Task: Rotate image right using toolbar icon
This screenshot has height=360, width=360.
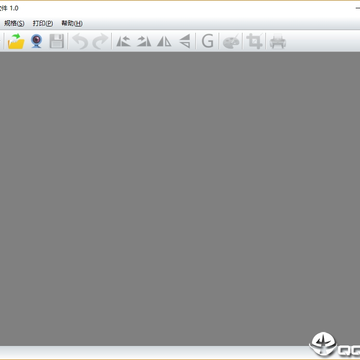Action: [x=144, y=42]
